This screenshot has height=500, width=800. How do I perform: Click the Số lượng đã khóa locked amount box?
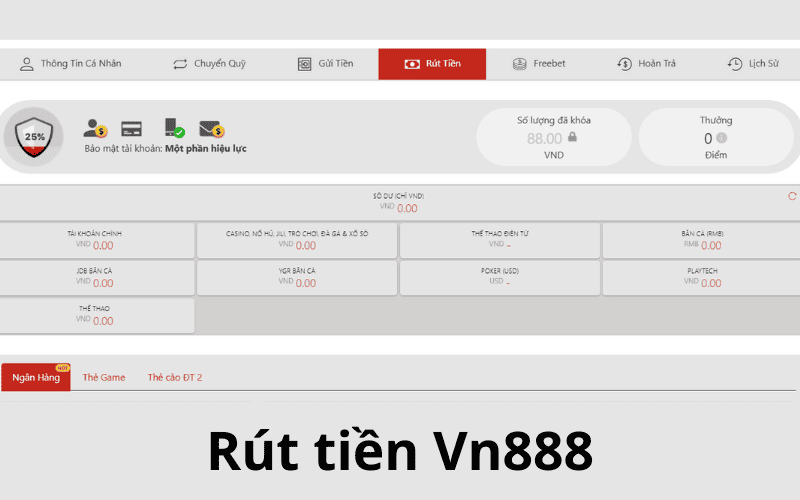554,137
